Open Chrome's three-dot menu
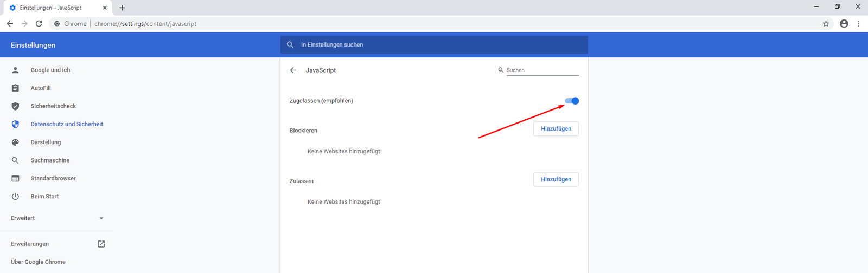Screen dimensions: 868x273 pyautogui.click(x=858, y=24)
